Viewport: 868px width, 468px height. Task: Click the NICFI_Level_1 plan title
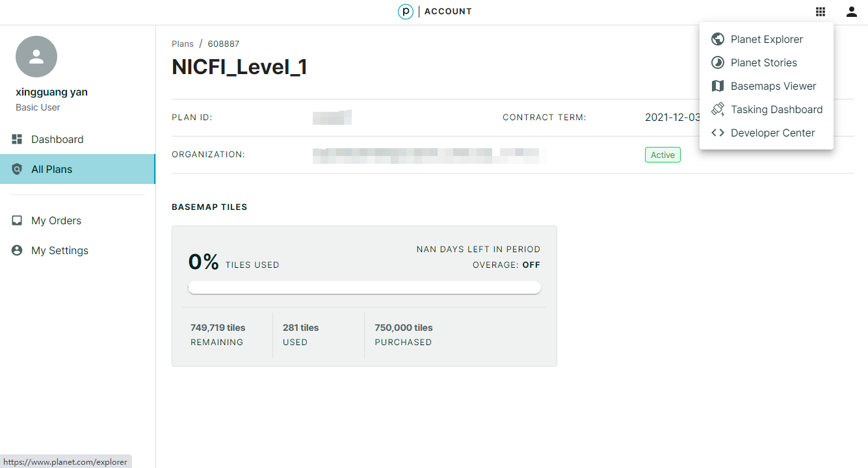click(x=239, y=67)
